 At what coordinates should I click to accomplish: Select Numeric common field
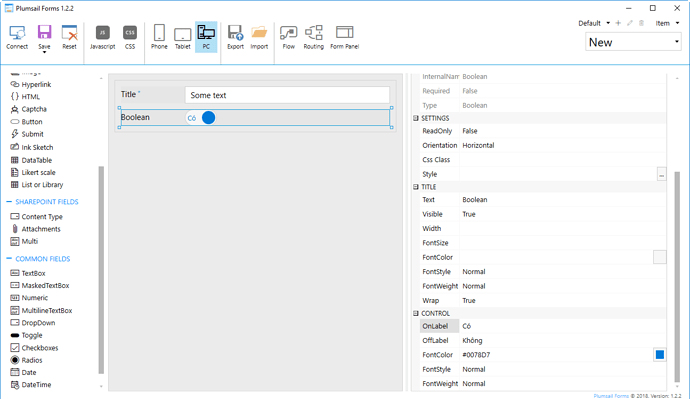[x=29, y=297]
